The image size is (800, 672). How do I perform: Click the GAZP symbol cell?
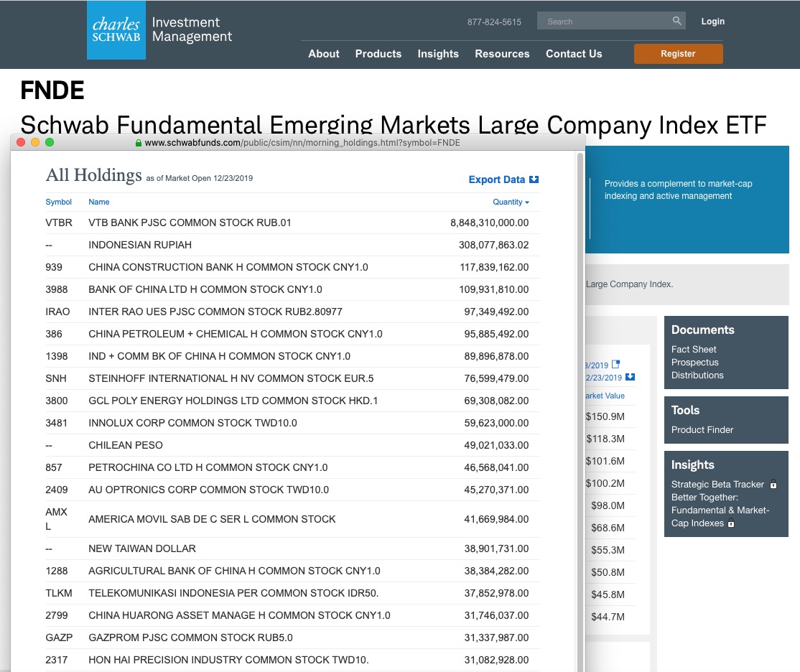click(59, 638)
